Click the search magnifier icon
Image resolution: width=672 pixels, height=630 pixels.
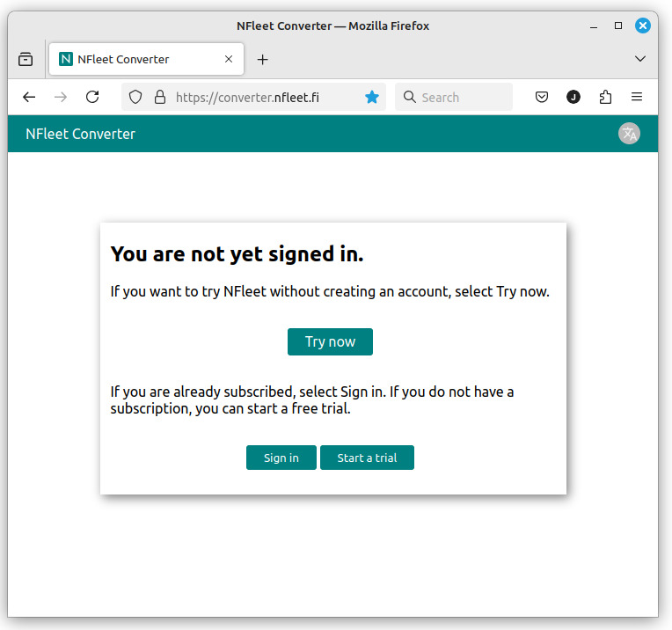point(409,97)
